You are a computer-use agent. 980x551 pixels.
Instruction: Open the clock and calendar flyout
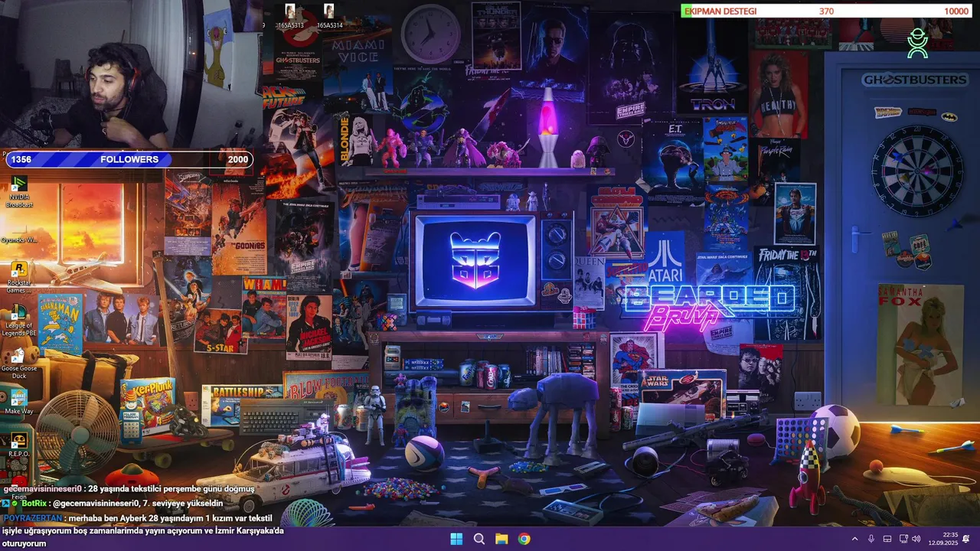942,539
